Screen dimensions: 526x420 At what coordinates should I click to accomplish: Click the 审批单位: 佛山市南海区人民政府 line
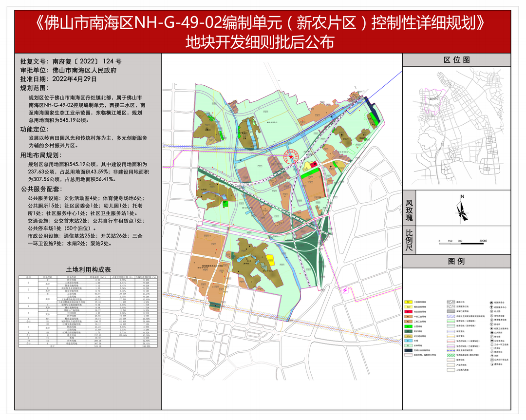click(x=69, y=70)
